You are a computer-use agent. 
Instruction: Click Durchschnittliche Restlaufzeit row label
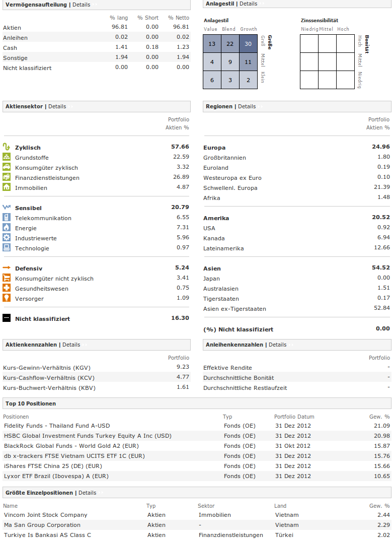[x=245, y=388]
